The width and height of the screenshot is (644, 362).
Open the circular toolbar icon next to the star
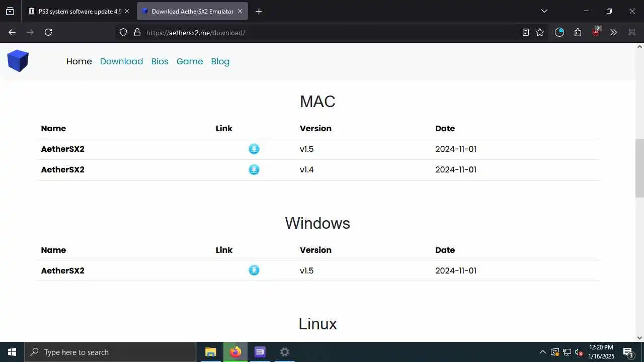coord(559,32)
